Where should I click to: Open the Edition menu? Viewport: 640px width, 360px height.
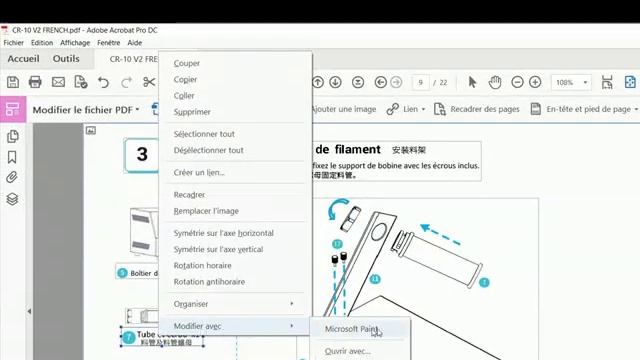[x=42, y=43]
